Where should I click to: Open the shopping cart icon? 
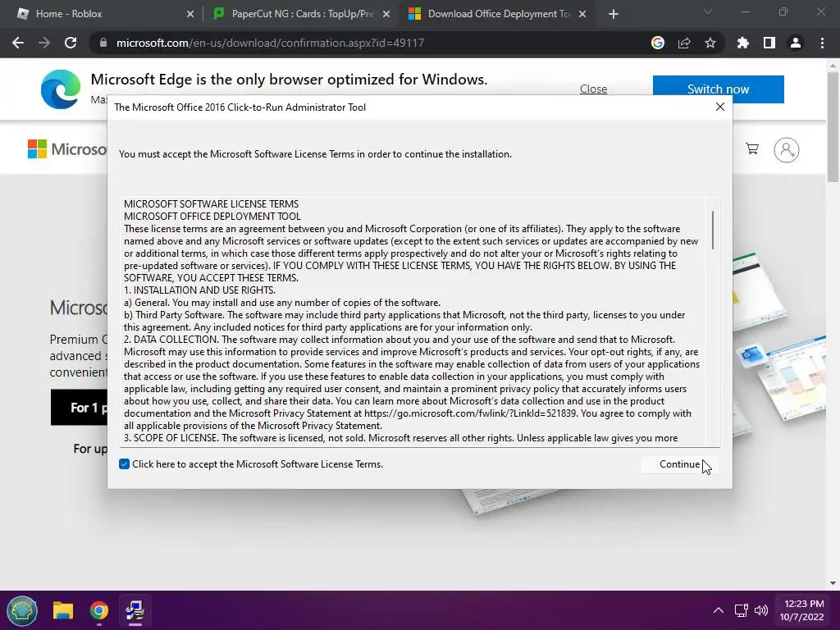point(752,149)
